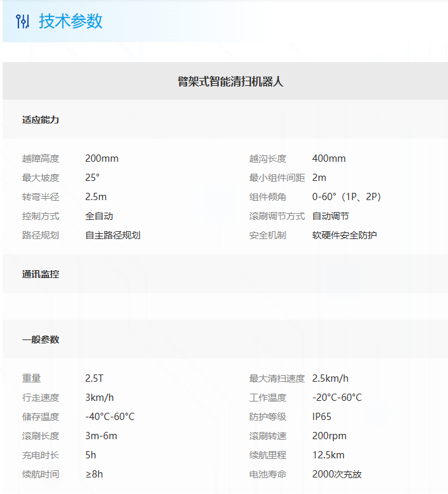Collapse the 一般参数 section header
Viewport: 448px width, 494px height.
pos(40,339)
